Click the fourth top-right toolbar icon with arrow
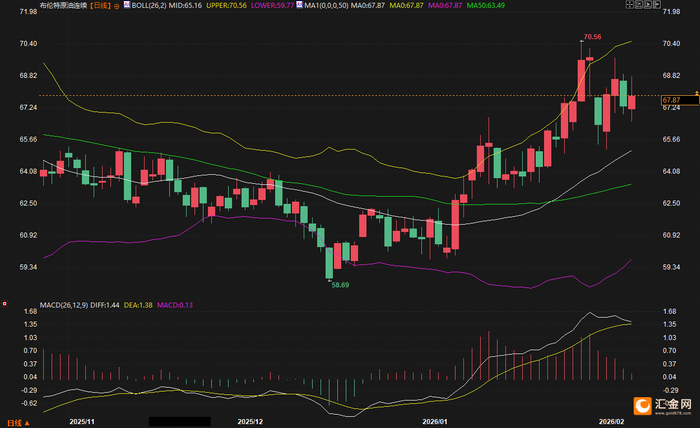 click(657, 4)
